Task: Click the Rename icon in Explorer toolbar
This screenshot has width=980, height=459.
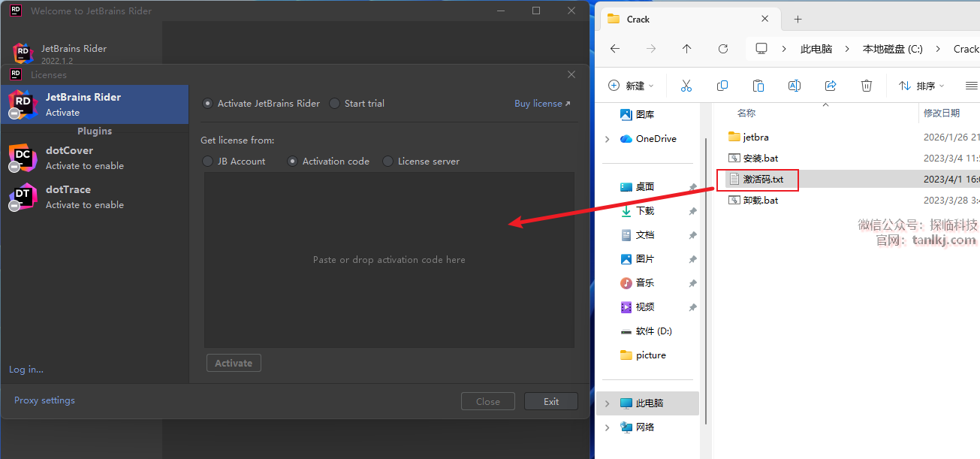Action: click(x=795, y=86)
